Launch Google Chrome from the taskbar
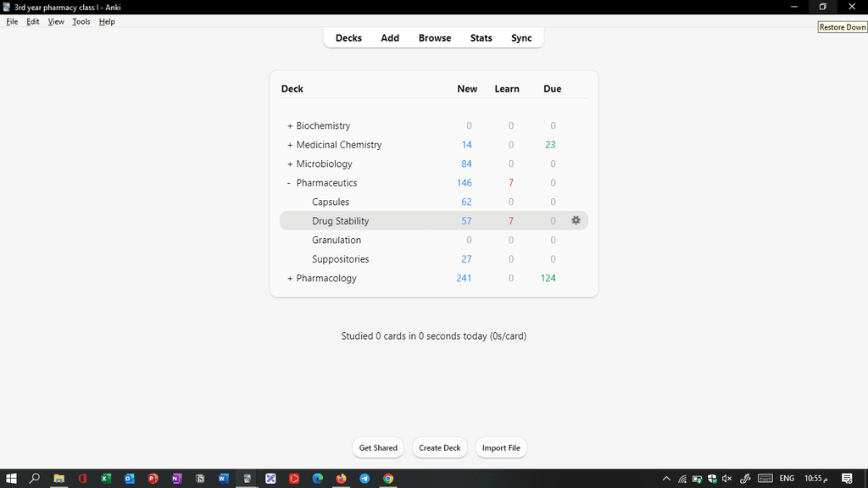 tap(388, 479)
